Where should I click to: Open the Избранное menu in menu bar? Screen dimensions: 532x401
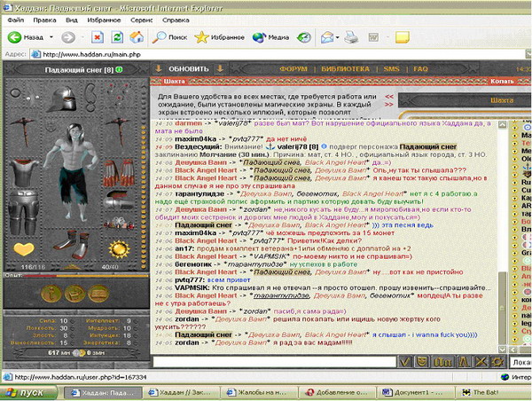pyautogui.click(x=104, y=20)
